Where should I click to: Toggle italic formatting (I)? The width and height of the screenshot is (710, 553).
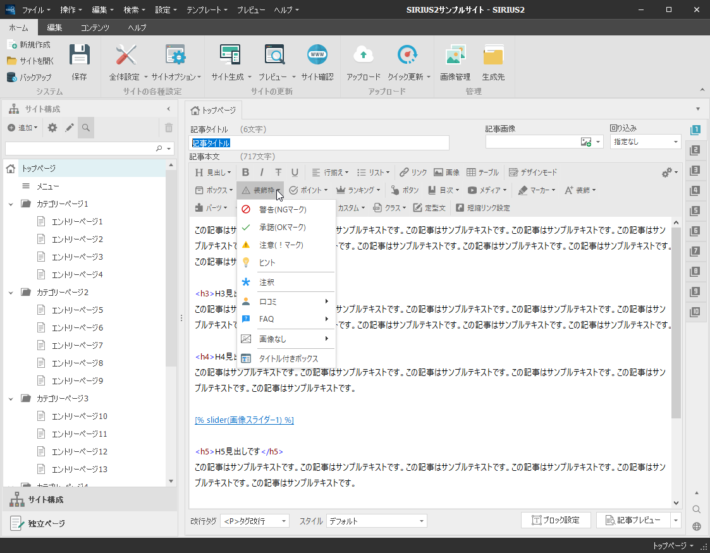[262, 172]
